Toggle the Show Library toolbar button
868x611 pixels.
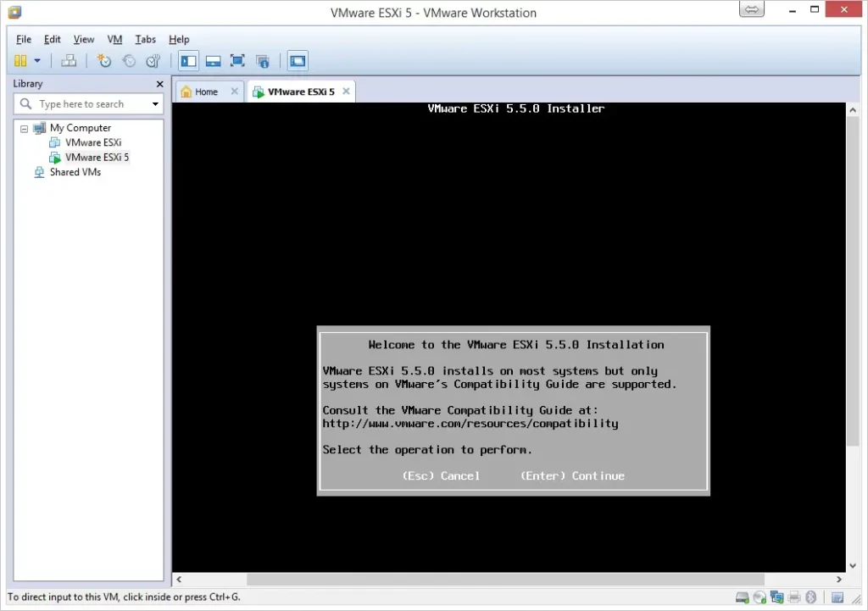point(188,61)
